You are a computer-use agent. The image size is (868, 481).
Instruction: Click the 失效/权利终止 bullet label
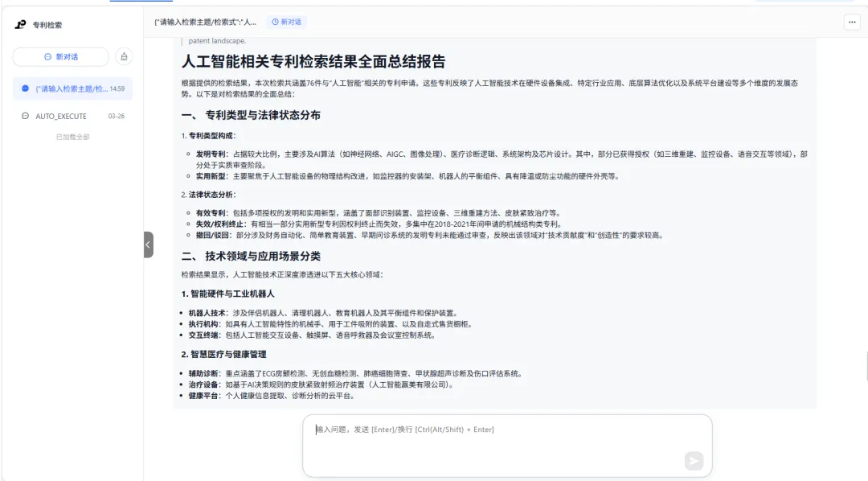(x=219, y=224)
